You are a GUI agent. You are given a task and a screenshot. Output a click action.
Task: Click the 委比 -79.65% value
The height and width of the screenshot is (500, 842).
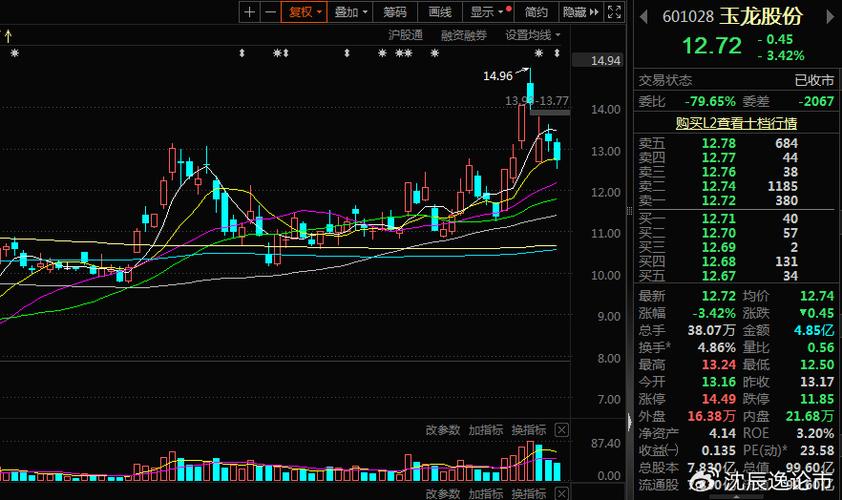[710, 102]
